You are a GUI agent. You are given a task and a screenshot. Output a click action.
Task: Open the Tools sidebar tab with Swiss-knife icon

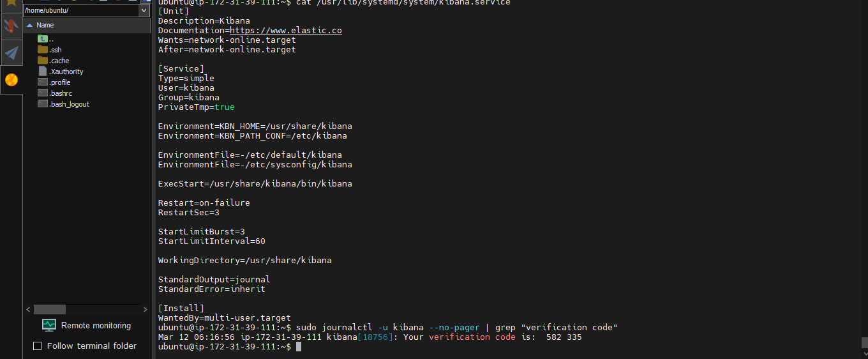[x=11, y=26]
